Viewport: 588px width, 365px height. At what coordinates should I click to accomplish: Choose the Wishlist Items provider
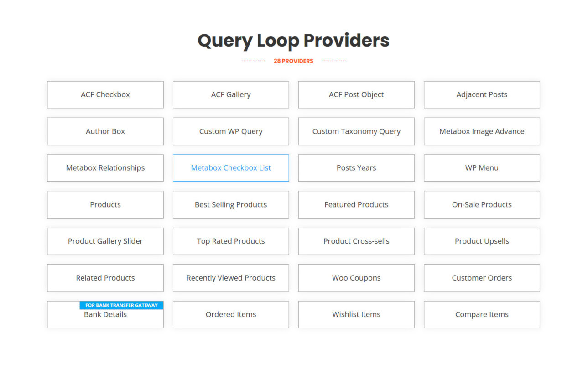pyautogui.click(x=356, y=314)
